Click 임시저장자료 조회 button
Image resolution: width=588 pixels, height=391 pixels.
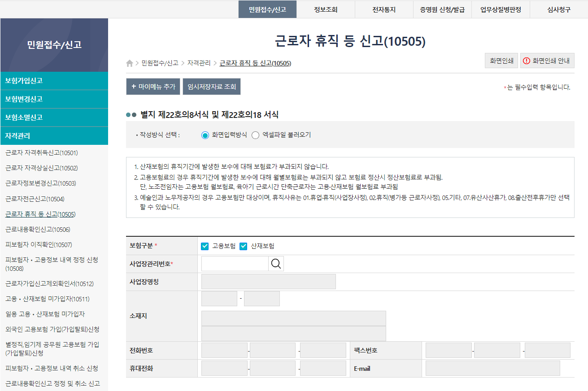(x=212, y=87)
